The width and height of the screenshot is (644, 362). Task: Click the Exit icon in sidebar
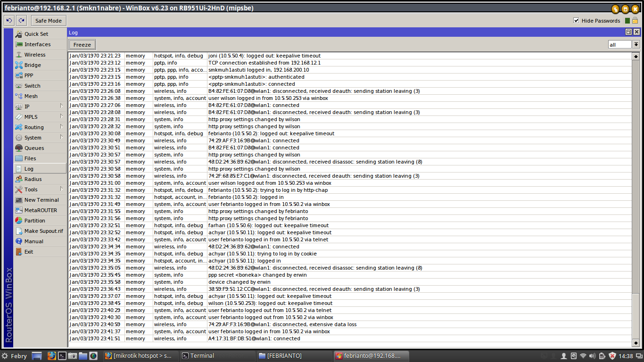[19, 252]
